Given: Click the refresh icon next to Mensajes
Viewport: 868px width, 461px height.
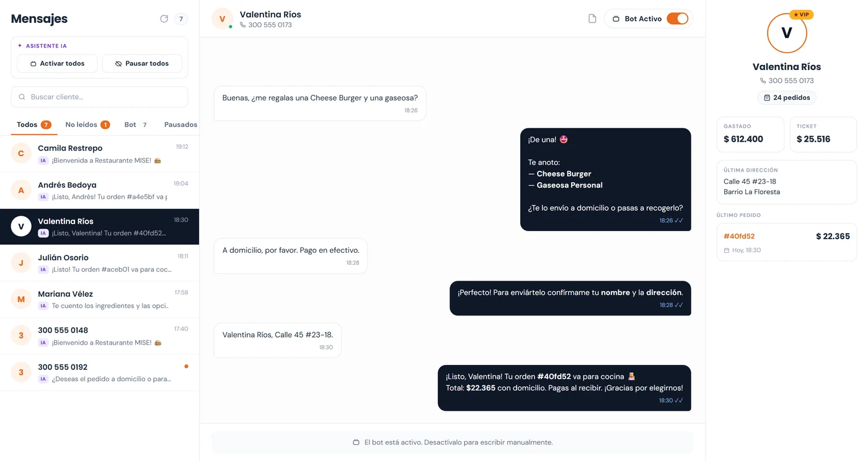Looking at the screenshot, I should point(164,19).
